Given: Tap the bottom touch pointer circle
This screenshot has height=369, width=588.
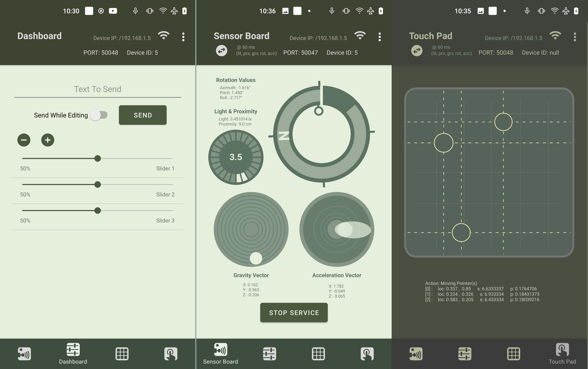Looking at the screenshot, I should click(461, 233).
